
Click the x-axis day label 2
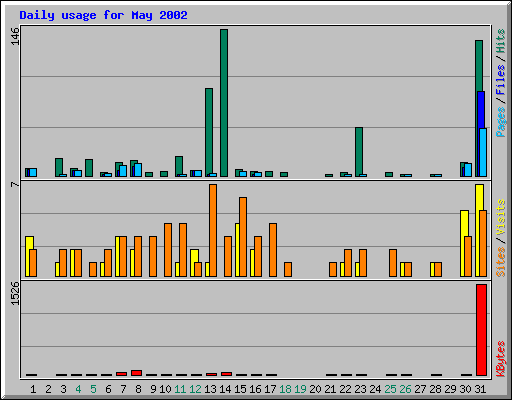coord(48,389)
